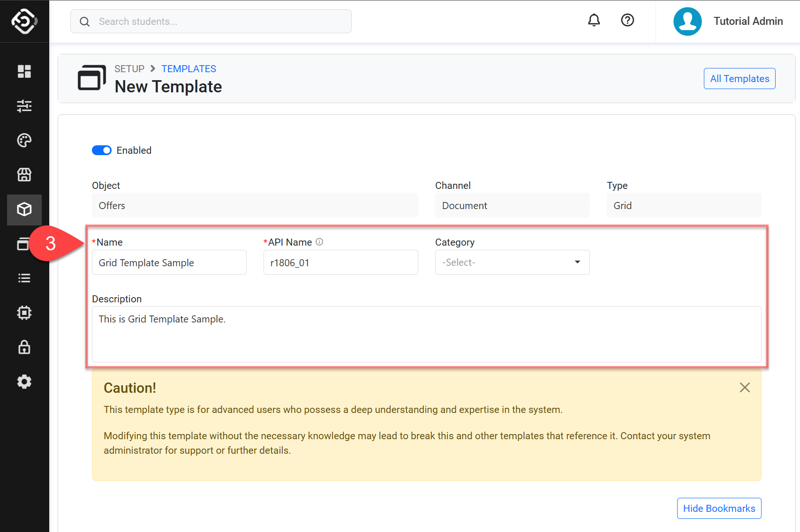Open the settings gear icon in sidebar
The height and width of the screenshot is (532, 800).
(24, 382)
